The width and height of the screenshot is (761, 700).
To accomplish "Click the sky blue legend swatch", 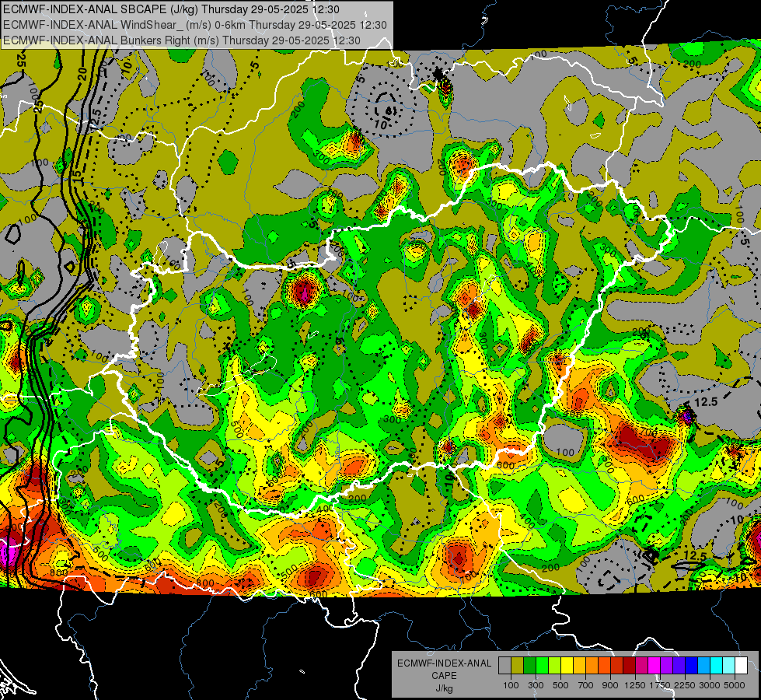I will click(703, 666).
